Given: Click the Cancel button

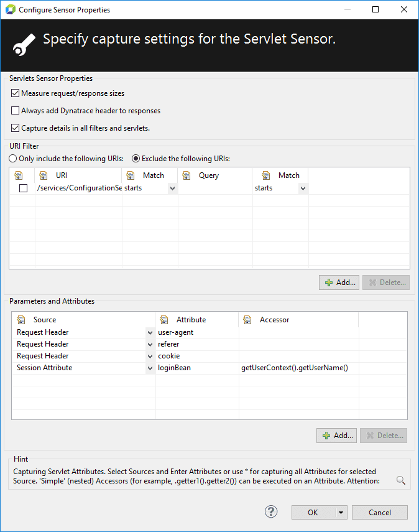Looking at the screenshot, I should pos(380,512).
